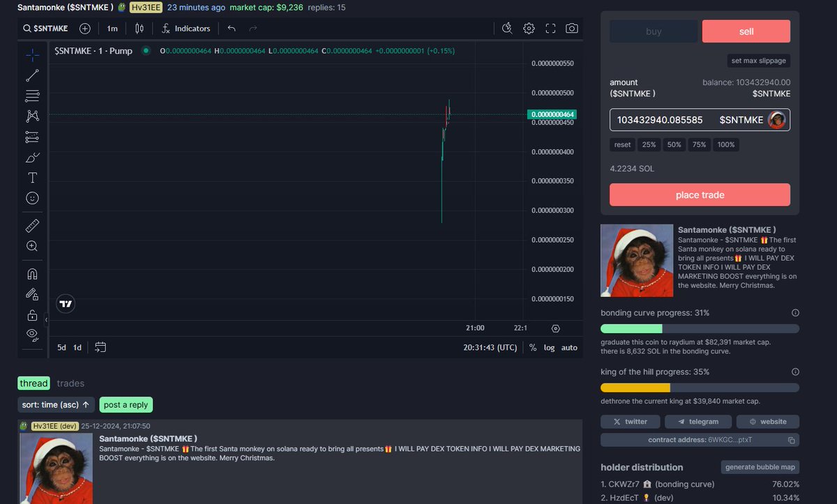This screenshot has width=837, height=504.
Task: Toggle the green status dot beside Pump
Action: [146, 50]
